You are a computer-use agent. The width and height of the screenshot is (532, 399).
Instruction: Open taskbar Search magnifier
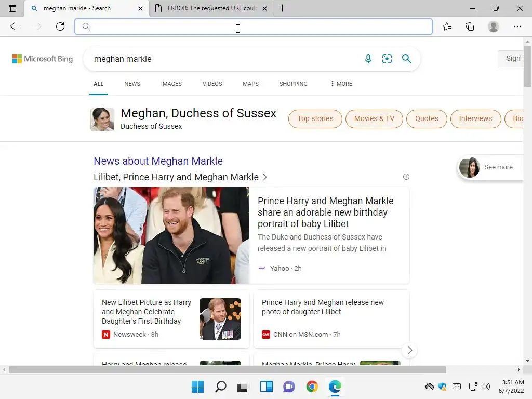pyautogui.click(x=220, y=387)
